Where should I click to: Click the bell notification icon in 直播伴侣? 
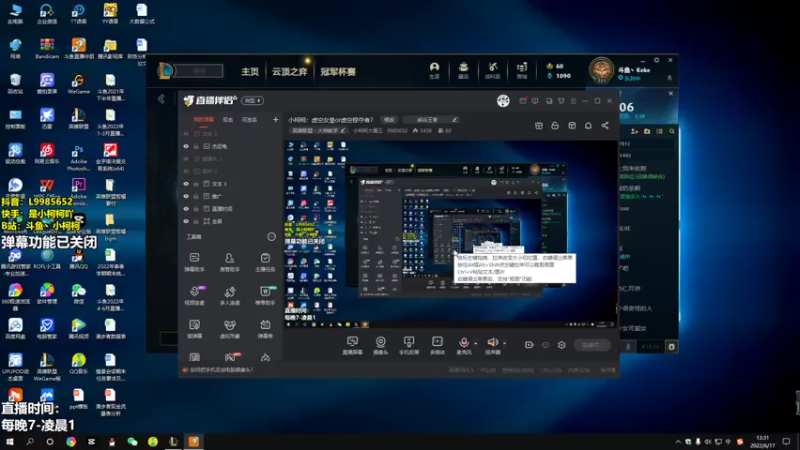(x=588, y=126)
